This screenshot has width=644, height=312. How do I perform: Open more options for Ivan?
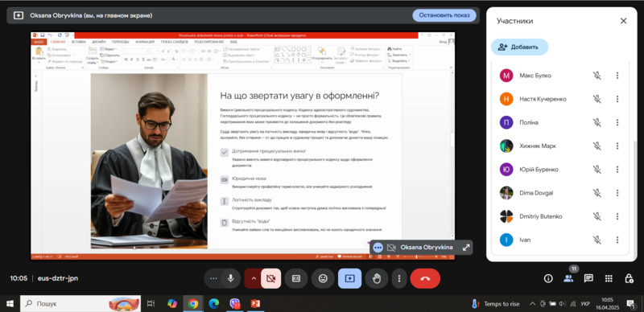pyautogui.click(x=617, y=240)
